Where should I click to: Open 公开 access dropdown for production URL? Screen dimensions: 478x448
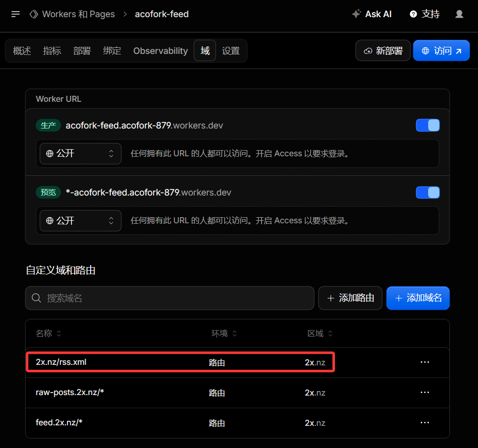[x=81, y=153]
